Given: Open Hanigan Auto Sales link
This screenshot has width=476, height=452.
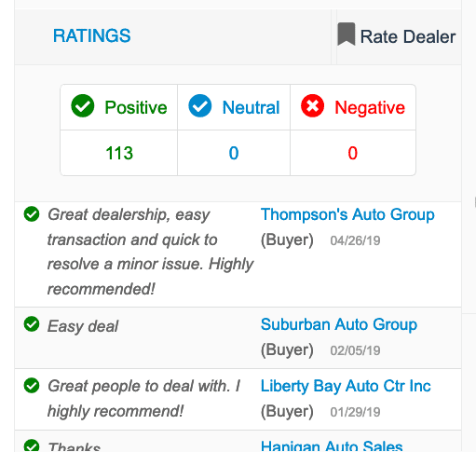Looking at the screenshot, I should (332, 446).
